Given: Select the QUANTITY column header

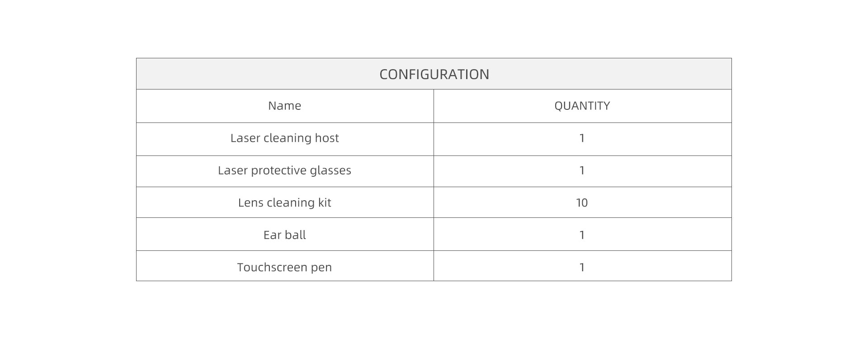Looking at the screenshot, I should (582, 106).
